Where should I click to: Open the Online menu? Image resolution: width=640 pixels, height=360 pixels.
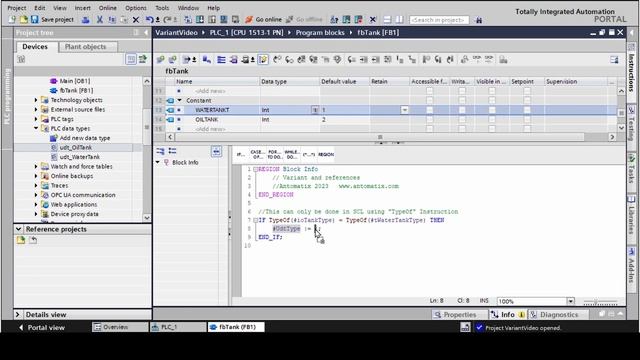pos(108,8)
